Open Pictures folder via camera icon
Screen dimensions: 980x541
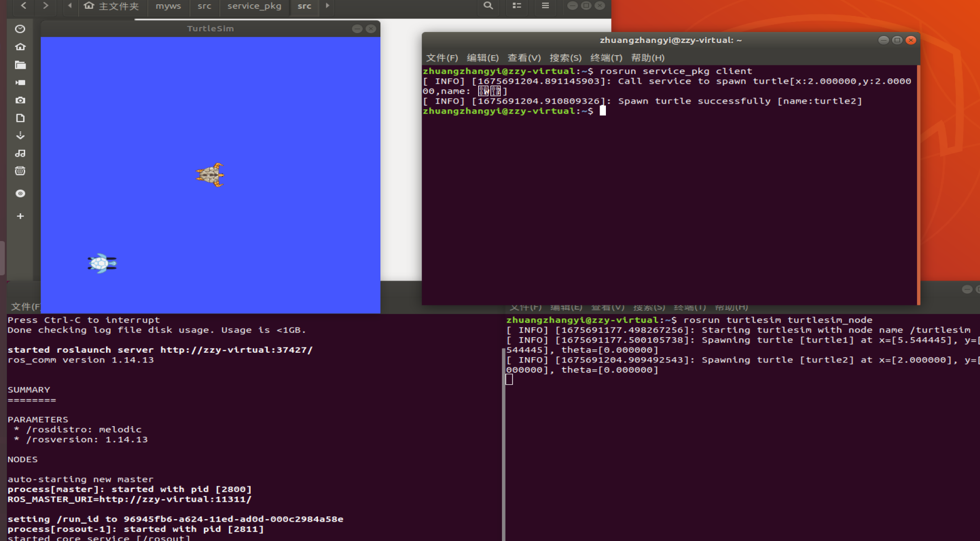tap(20, 100)
